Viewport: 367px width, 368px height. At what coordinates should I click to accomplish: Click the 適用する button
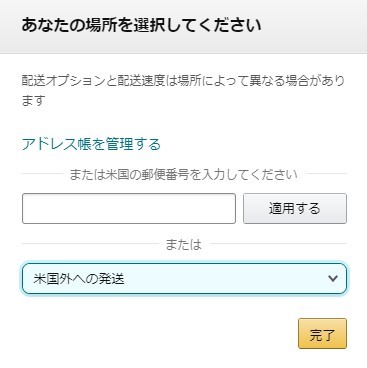tap(295, 208)
